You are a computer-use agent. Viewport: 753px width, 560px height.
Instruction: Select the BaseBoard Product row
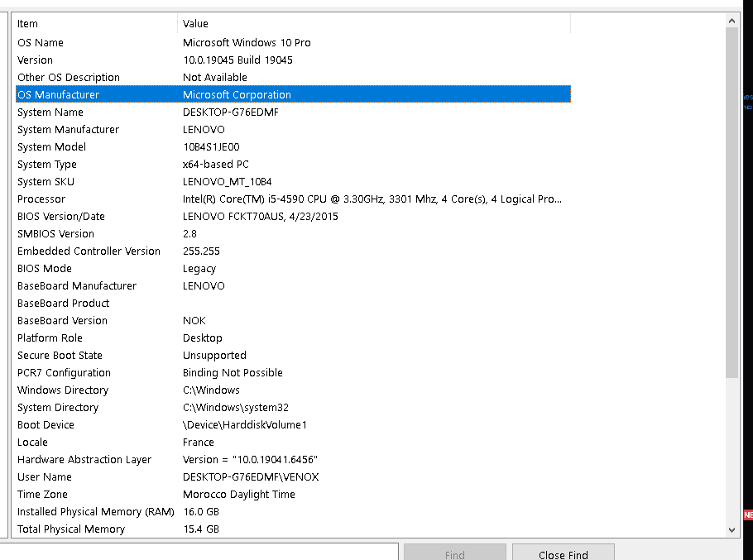293,304
